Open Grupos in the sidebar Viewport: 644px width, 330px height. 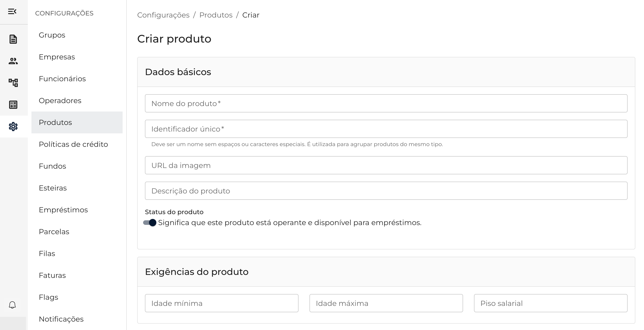point(52,35)
